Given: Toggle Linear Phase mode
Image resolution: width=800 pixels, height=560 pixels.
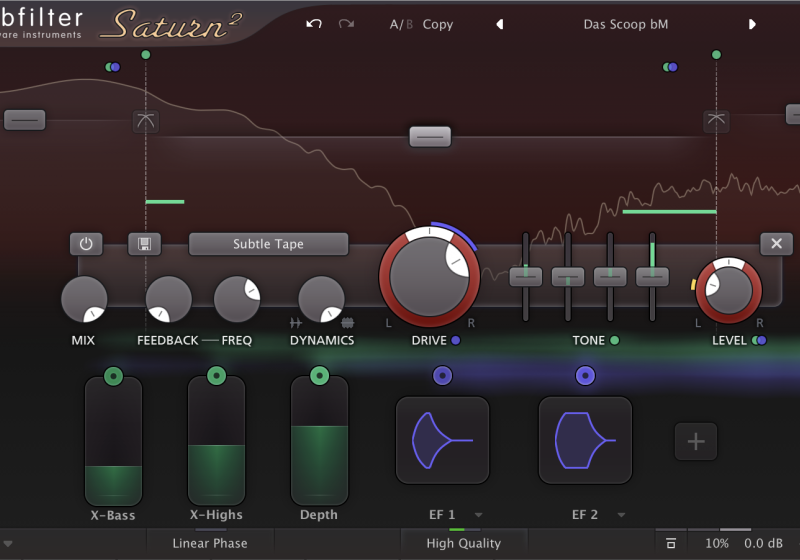Looking at the screenshot, I should point(210,543).
